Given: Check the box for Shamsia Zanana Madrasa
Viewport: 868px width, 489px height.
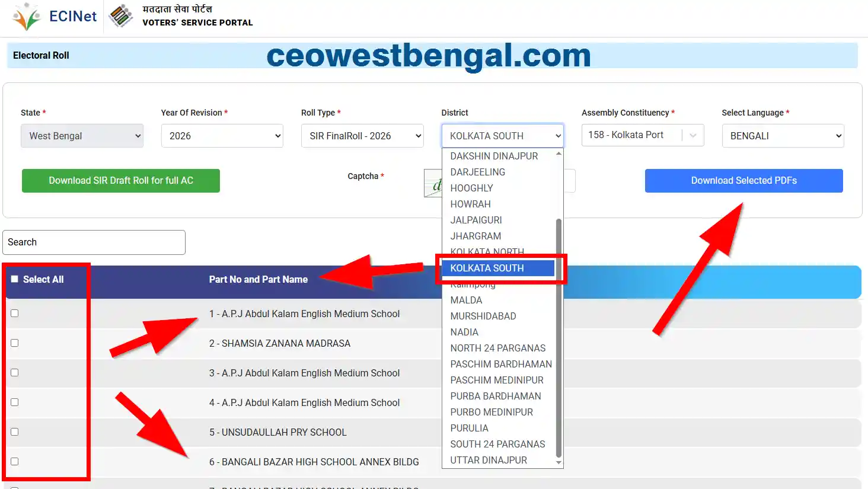Looking at the screenshot, I should pyautogui.click(x=15, y=343).
